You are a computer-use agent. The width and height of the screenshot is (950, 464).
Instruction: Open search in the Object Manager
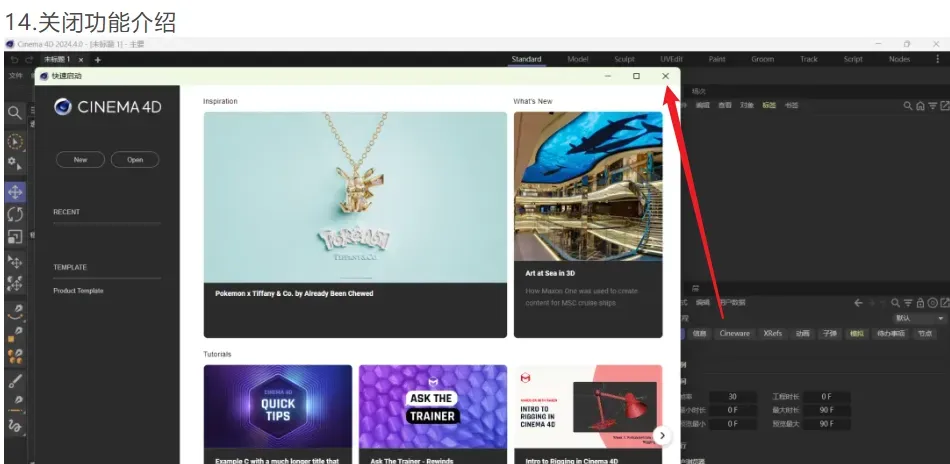(x=908, y=105)
